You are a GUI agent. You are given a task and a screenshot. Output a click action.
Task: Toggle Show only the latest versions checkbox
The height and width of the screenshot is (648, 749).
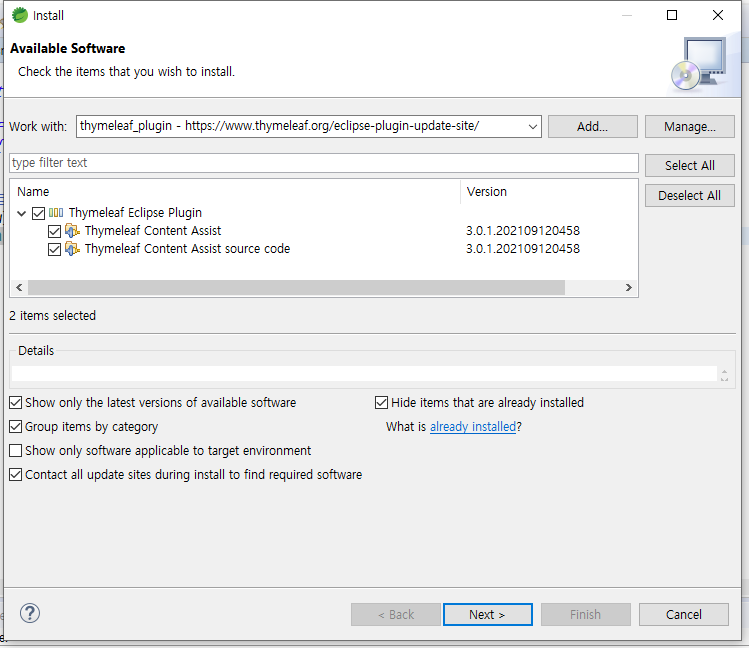click(x=16, y=403)
